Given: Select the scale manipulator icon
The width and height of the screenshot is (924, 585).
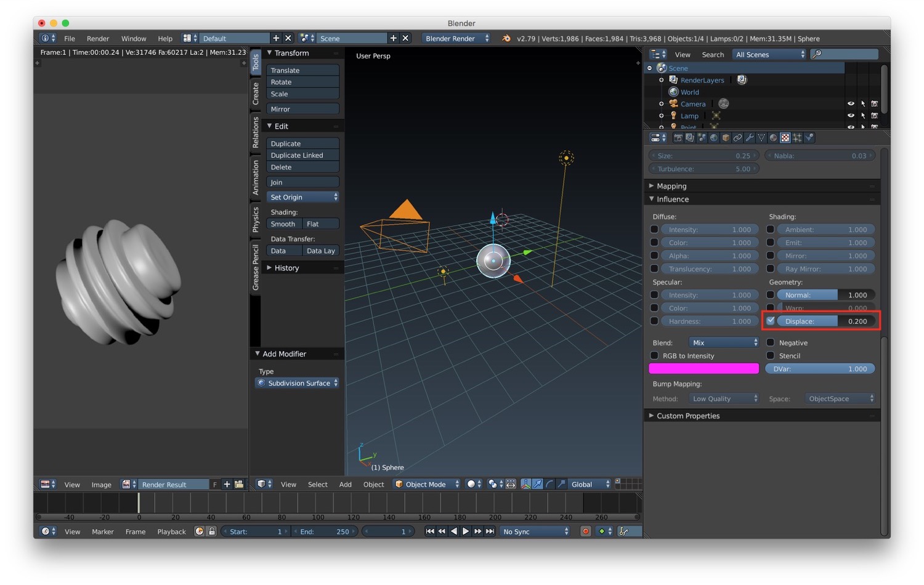Looking at the screenshot, I should click(x=561, y=484).
